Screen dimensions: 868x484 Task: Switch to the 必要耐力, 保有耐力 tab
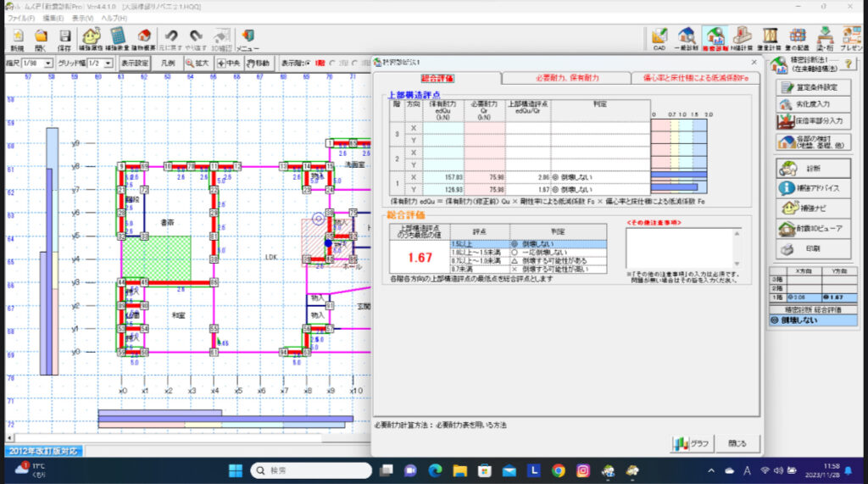point(566,78)
